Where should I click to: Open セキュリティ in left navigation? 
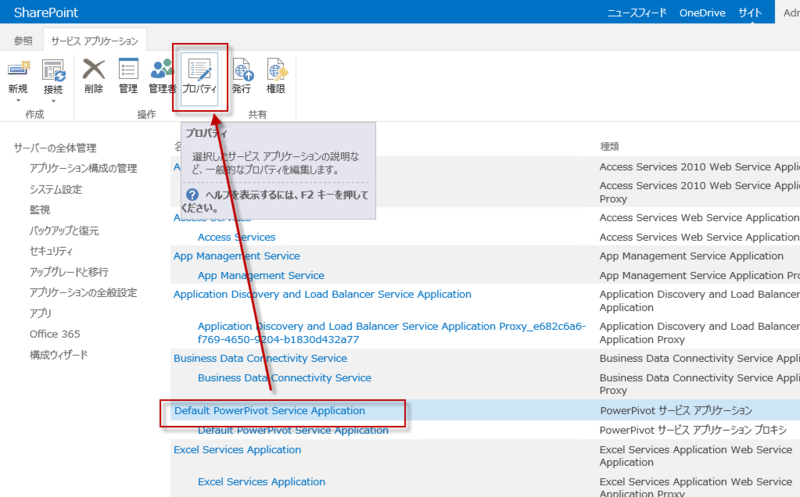pyautogui.click(x=51, y=251)
